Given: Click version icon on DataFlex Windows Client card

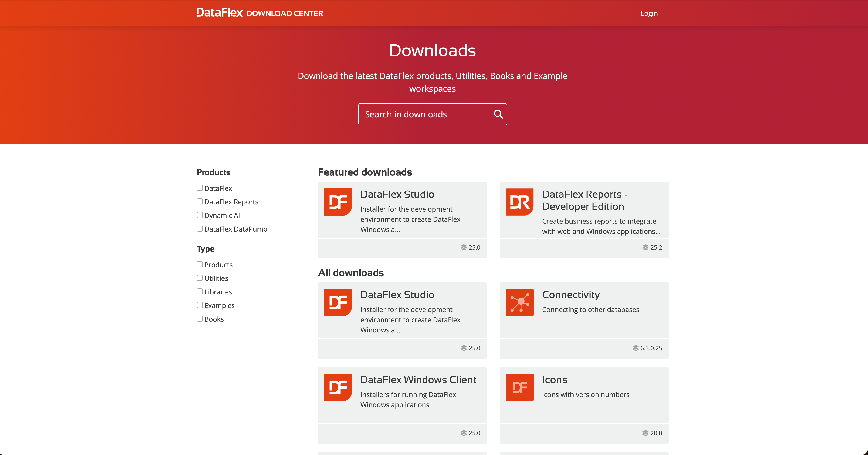Looking at the screenshot, I should [464, 433].
